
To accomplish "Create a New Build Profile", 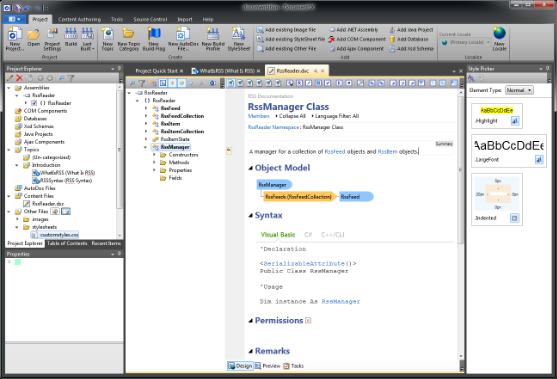I will tap(213, 39).
